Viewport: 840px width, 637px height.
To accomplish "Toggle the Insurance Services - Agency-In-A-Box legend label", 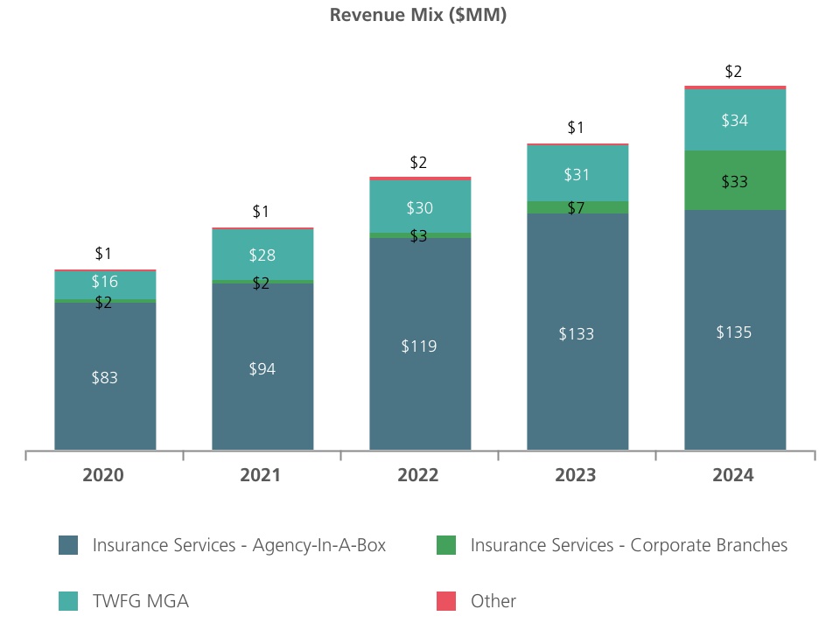I will point(239,545).
